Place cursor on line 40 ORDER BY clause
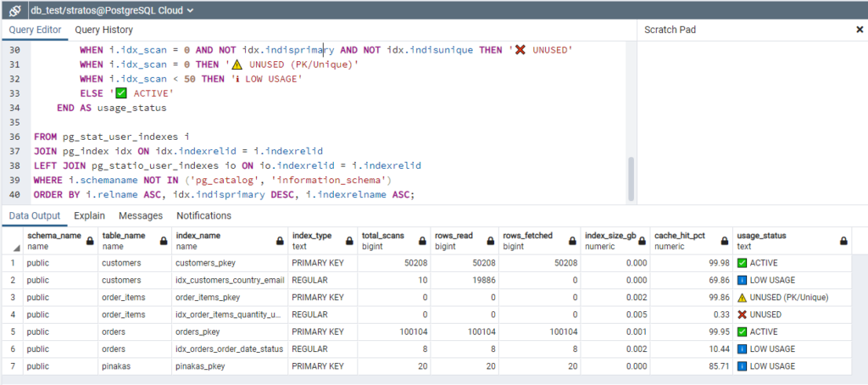The height and width of the screenshot is (385, 868). [x=224, y=194]
